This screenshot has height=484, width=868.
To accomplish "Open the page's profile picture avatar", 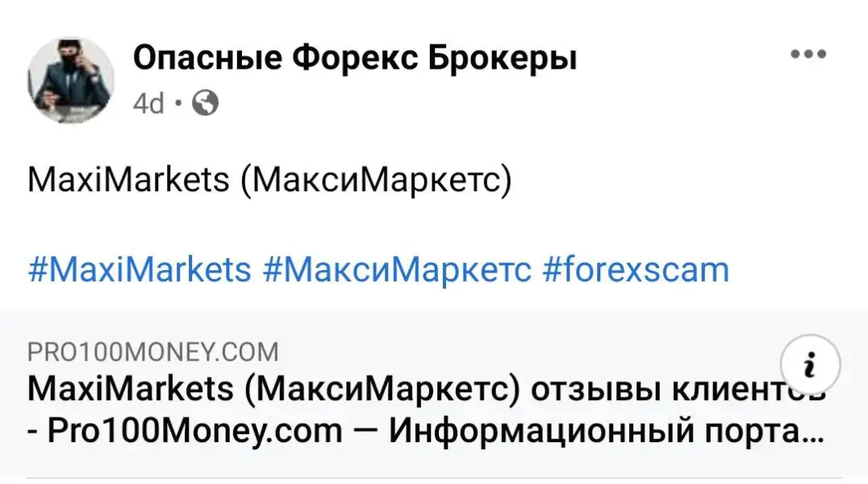I will (70, 80).
